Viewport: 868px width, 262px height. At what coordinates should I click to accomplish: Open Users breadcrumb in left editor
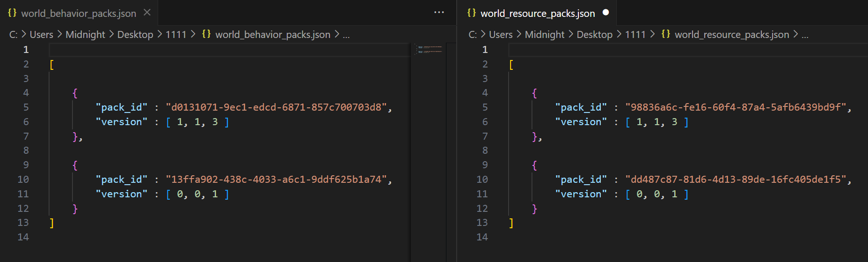tap(42, 35)
